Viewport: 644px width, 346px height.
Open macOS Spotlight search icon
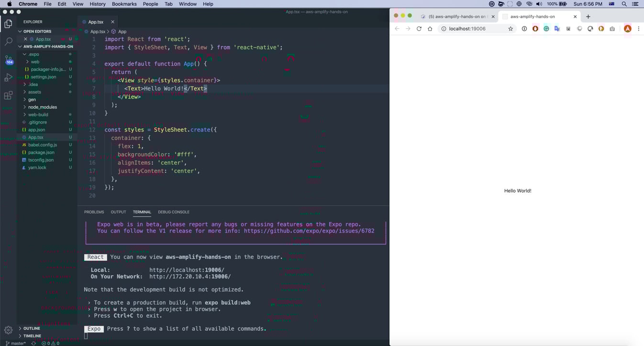(x=624, y=4)
